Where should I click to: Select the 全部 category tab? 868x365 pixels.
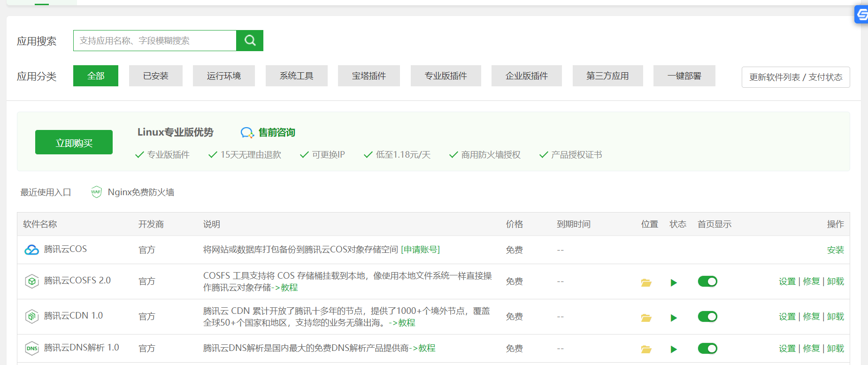[96, 76]
